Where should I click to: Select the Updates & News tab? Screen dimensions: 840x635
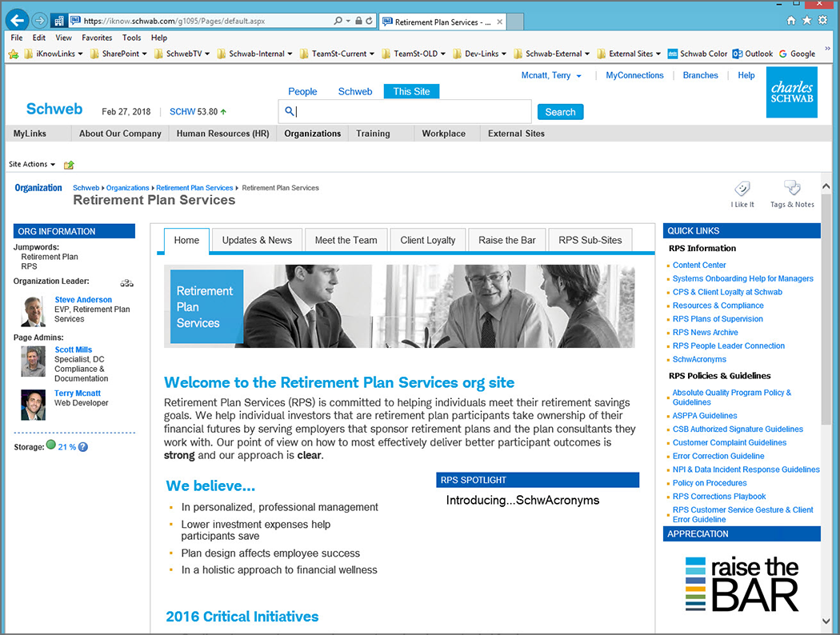(257, 240)
